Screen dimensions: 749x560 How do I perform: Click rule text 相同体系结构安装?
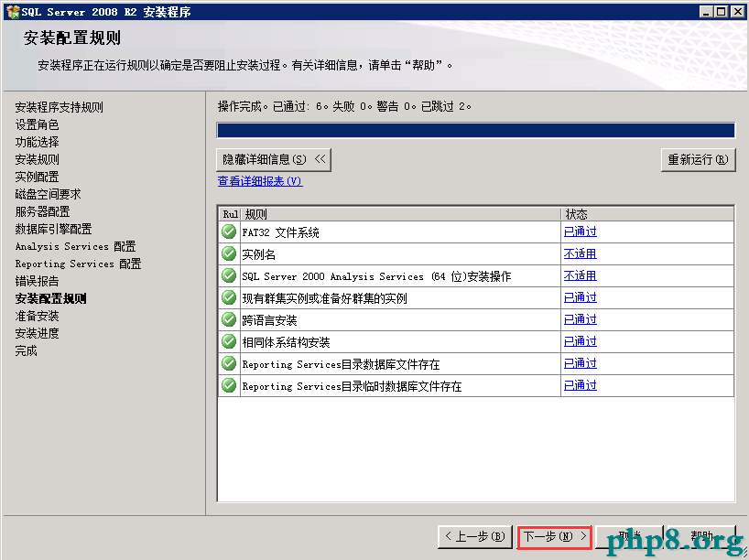[x=286, y=342]
